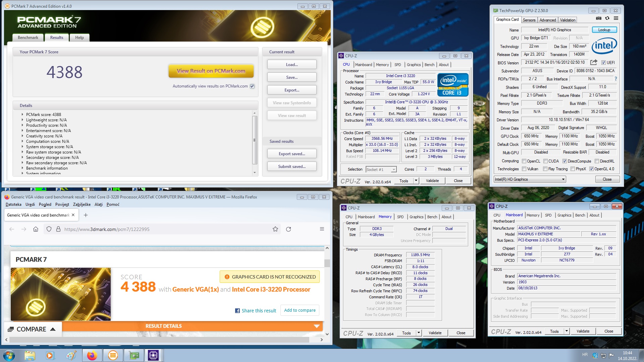The height and width of the screenshot is (362, 644).
Task: Open Tools dropdown arrow in CPU-Z Memory window
Action: point(419,333)
